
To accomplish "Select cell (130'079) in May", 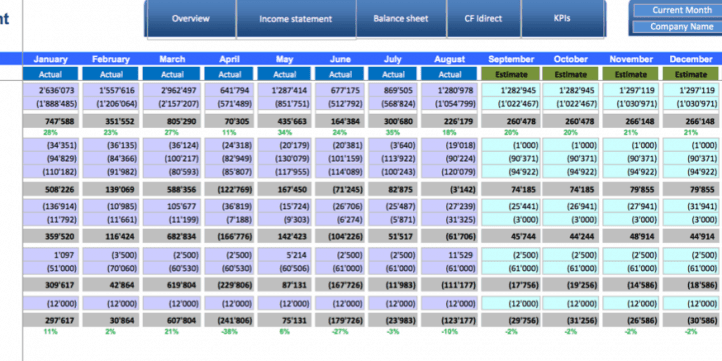I will coord(284,159).
